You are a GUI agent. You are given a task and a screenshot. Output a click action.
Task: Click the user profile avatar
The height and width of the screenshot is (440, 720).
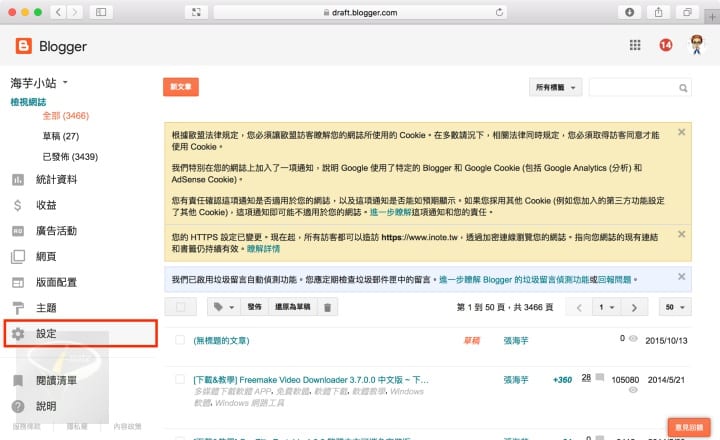point(697,46)
